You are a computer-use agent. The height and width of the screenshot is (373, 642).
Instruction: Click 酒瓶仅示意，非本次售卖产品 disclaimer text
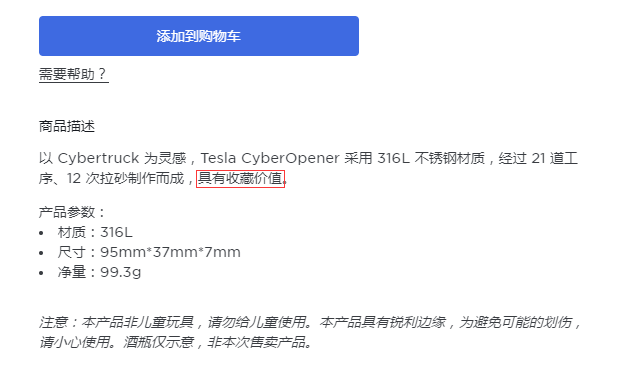click(x=214, y=342)
